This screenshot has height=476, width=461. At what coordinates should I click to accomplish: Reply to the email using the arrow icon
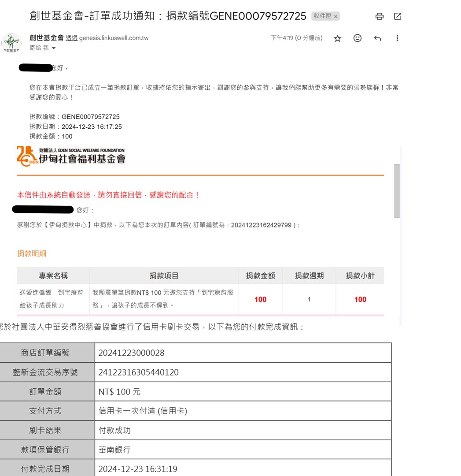(x=377, y=38)
